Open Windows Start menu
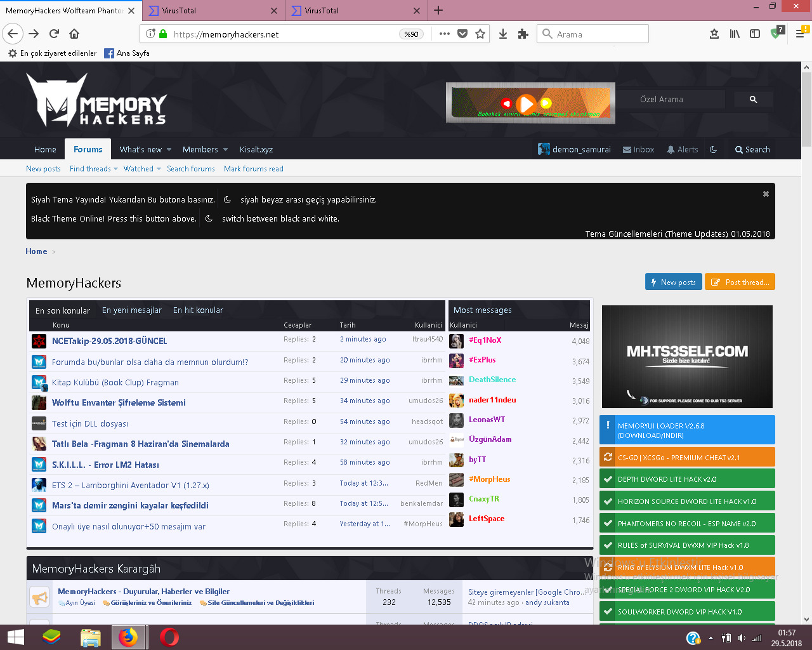The height and width of the screenshot is (650, 812). click(15, 637)
